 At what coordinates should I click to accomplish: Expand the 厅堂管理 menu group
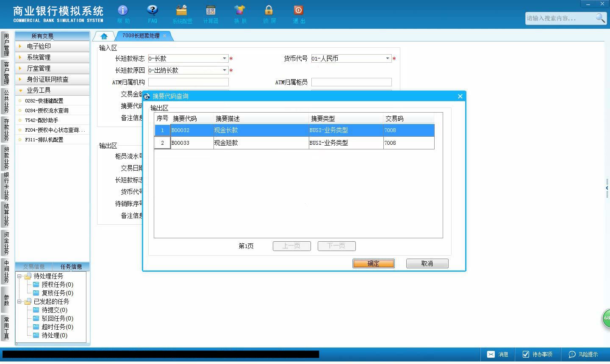[53, 68]
